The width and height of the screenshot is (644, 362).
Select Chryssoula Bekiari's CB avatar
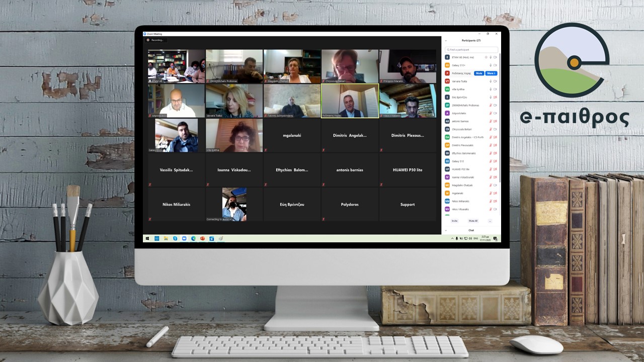point(447,129)
